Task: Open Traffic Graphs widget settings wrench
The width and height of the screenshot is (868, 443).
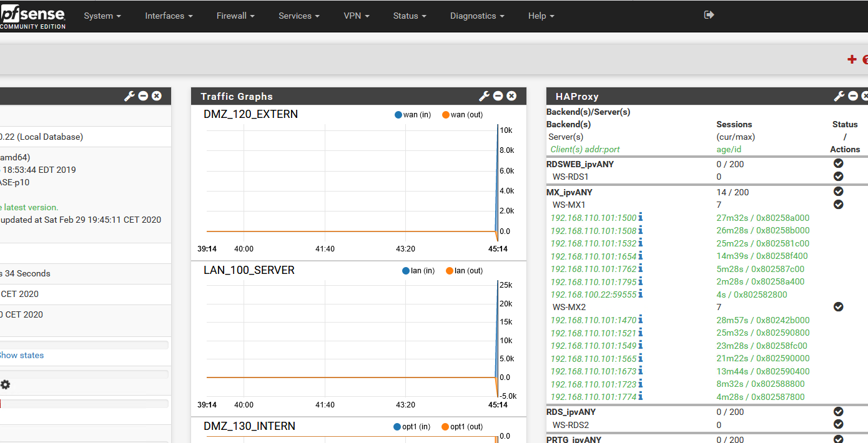Action: [484, 96]
